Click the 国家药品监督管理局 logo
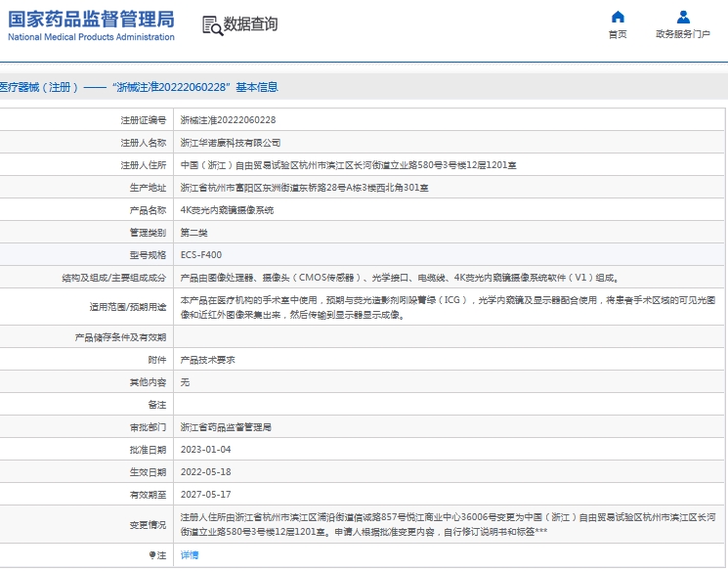 click(x=91, y=20)
